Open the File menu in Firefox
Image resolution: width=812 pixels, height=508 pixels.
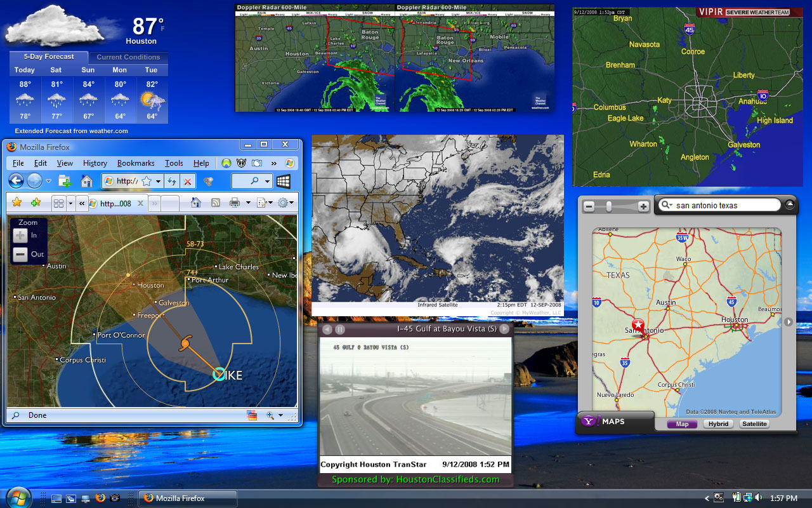pyautogui.click(x=18, y=163)
